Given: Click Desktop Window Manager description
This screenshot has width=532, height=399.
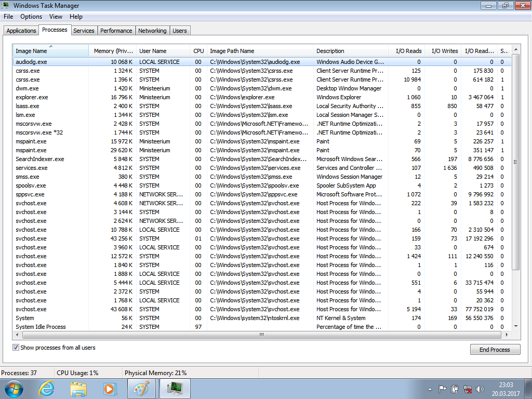Looking at the screenshot, I should point(349,88).
